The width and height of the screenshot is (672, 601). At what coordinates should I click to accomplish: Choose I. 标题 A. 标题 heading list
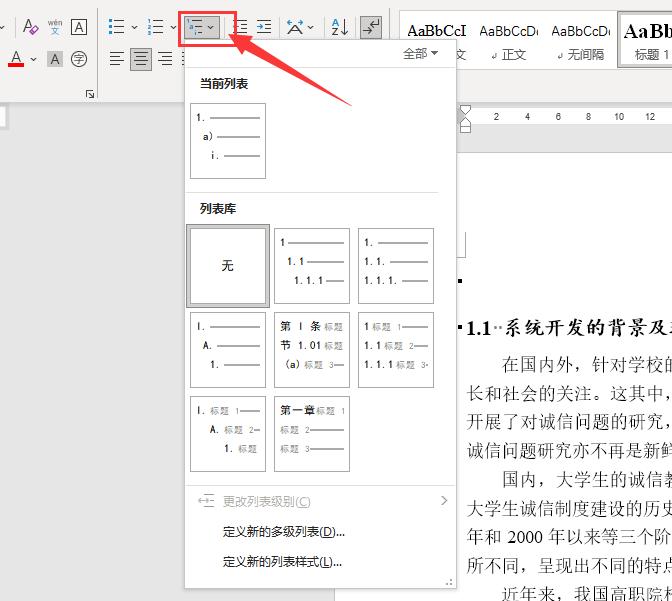[228, 434]
